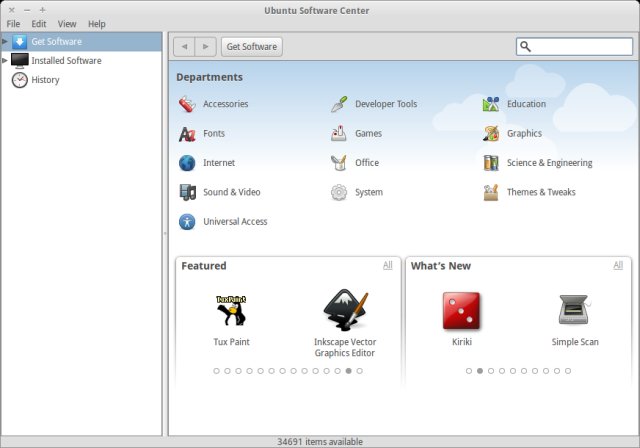Click the Themes & Tweaks toolbox icon
This screenshot has width=640, height=448.
[x=491, y=192]
